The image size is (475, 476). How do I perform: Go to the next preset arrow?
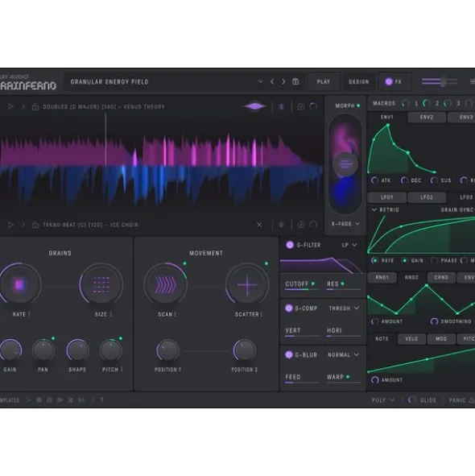(x=283, y=81)
